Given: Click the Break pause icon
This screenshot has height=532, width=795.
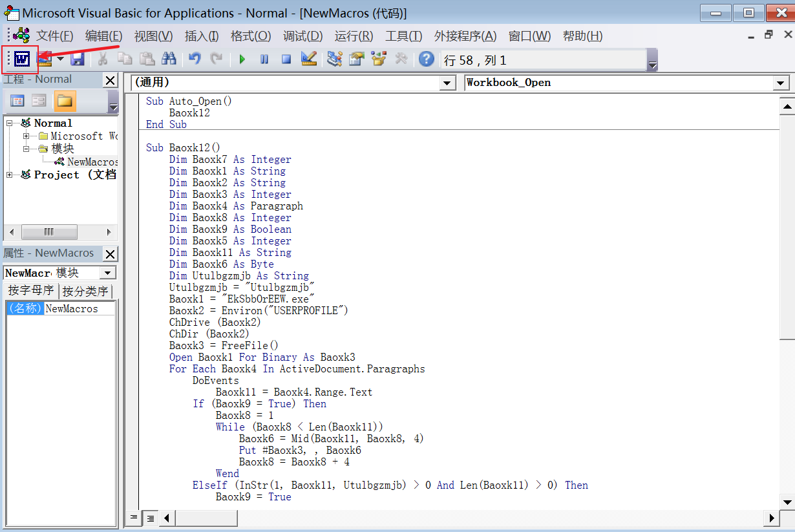Looking at the screenshot, I should [x=264, y=59].
